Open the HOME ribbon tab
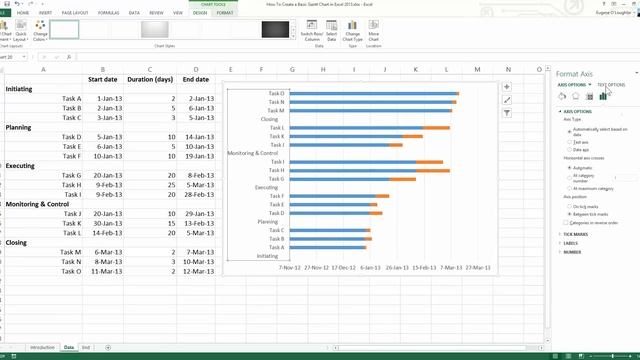640x360 pixels. point(22,13)
